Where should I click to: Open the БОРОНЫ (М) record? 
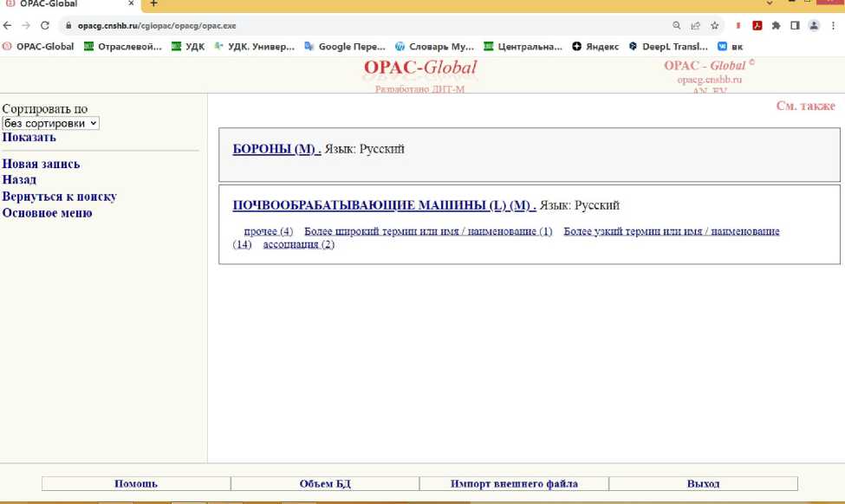(276, 149)
